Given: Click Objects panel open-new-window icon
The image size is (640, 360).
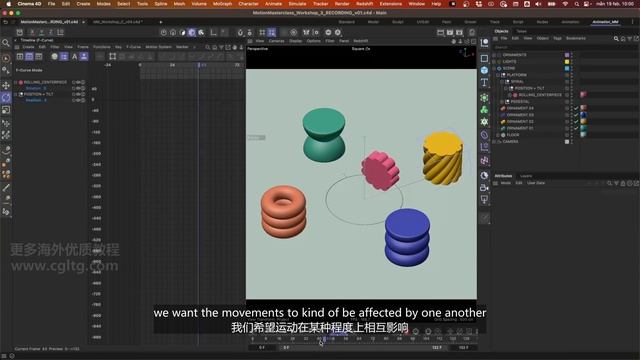Looking at the screenshot, I should (636, 38).
